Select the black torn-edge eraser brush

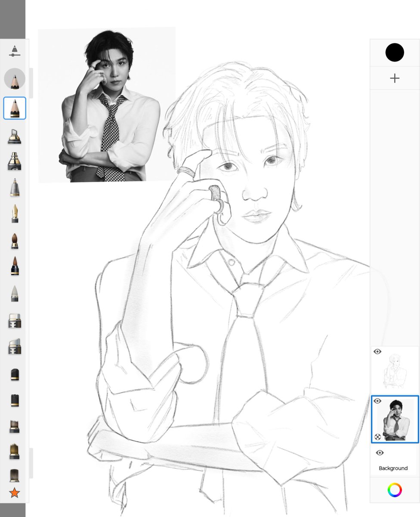15,400
